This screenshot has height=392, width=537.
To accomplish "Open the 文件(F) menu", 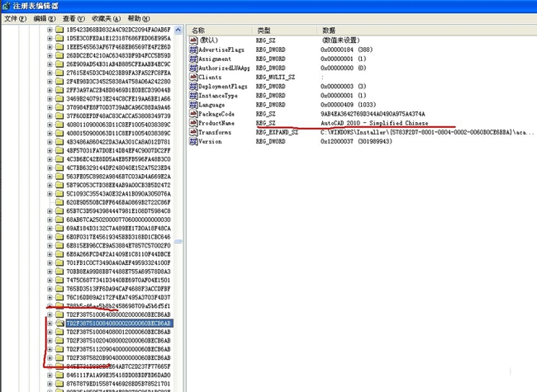I will coord(15,18).
